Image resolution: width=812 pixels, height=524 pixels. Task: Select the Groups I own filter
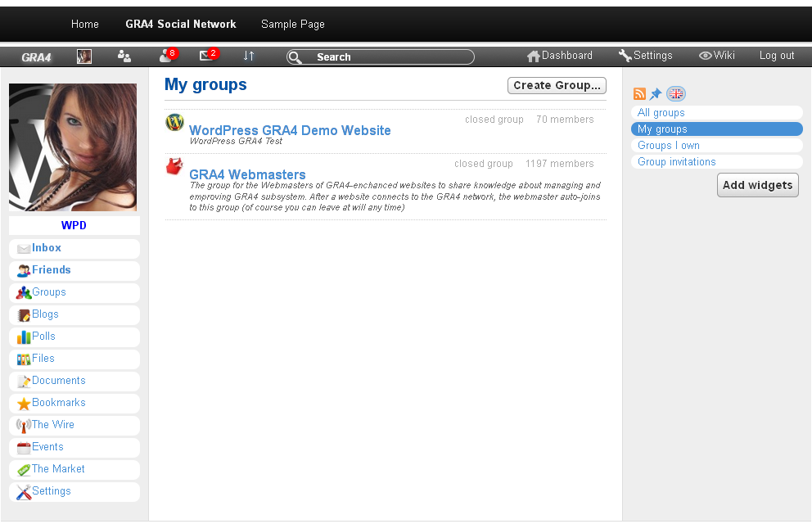point(717,146)
